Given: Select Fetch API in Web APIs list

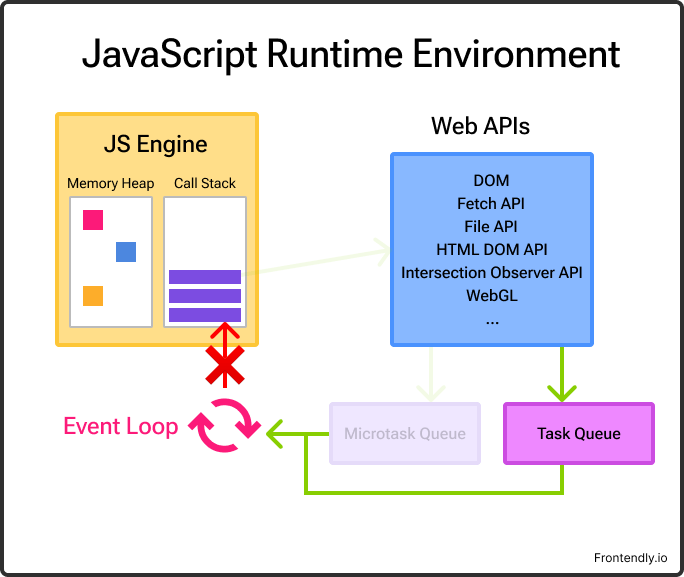Looking at the screenshot, I should [x=491, y=204].
